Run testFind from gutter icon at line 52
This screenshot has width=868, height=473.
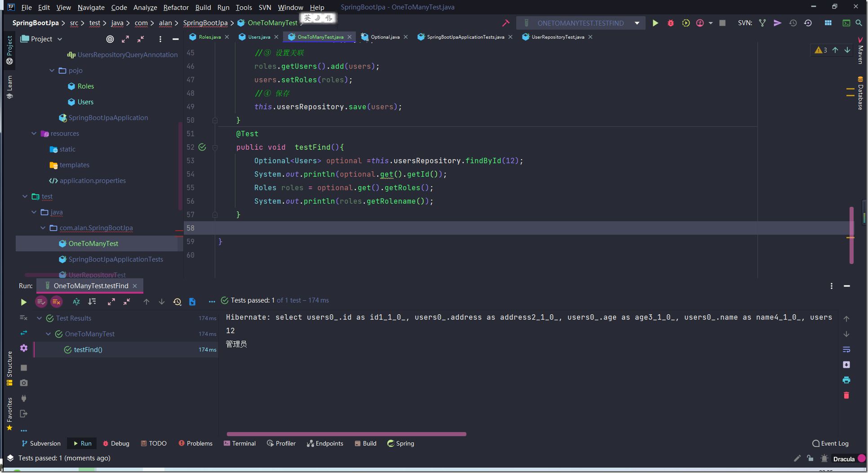tap(202, 147)
